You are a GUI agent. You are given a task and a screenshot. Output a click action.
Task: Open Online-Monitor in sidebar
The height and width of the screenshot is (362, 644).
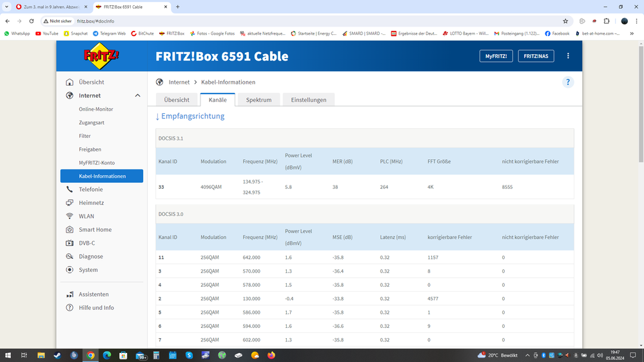point(95,109)
